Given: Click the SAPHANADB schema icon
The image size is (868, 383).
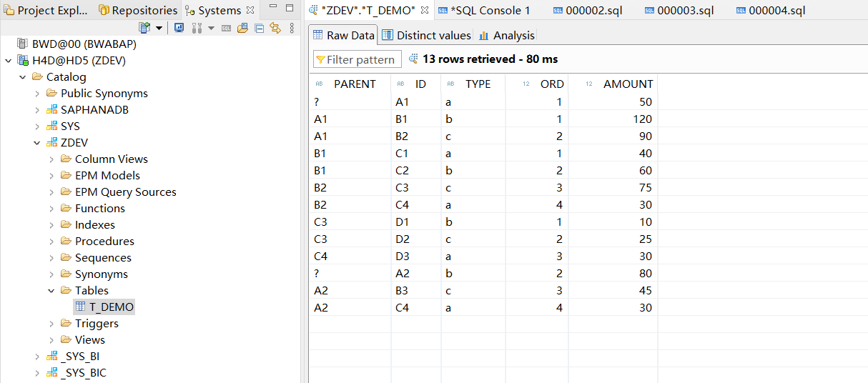Looking at the screenshot, I should [52, 110].
